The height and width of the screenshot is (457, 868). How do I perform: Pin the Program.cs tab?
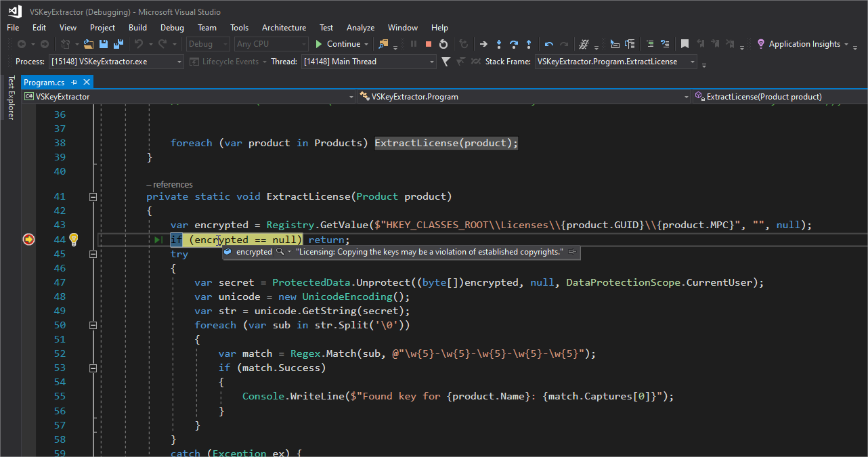tap(74, 82)
